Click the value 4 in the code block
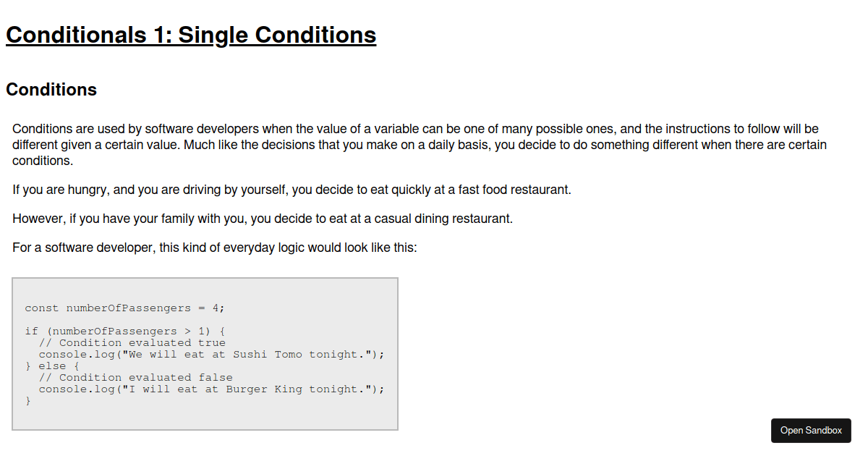868x456 pixels. pyautogui.click(x=215, y=308)
